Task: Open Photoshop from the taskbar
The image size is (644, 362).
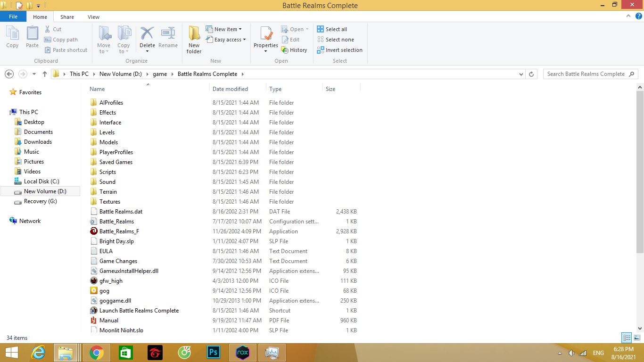Action: coord(214,352)
